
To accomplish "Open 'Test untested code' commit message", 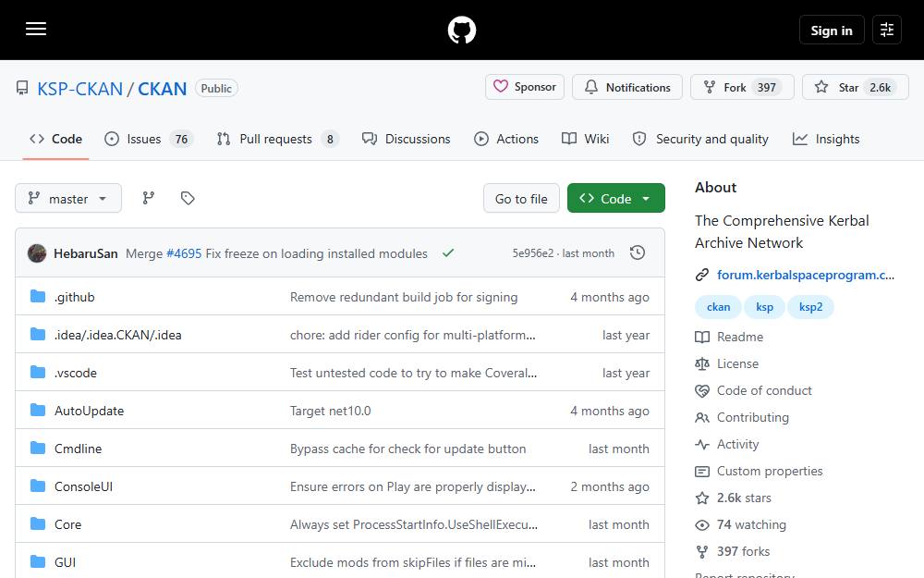I will point(413,373).
